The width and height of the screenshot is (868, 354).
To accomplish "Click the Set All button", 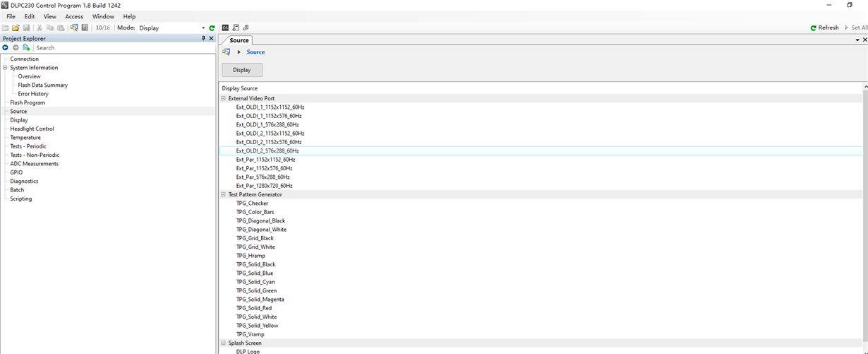I will (855, 28).
